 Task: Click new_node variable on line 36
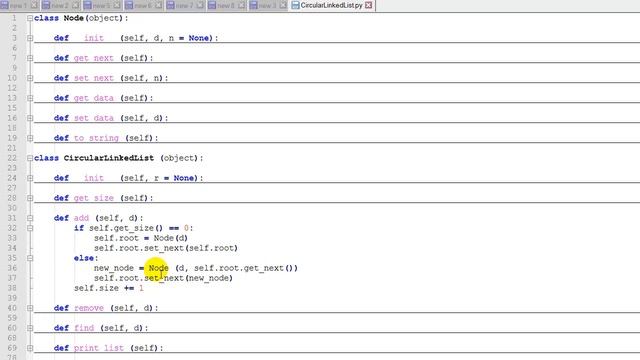coord(114,268)
